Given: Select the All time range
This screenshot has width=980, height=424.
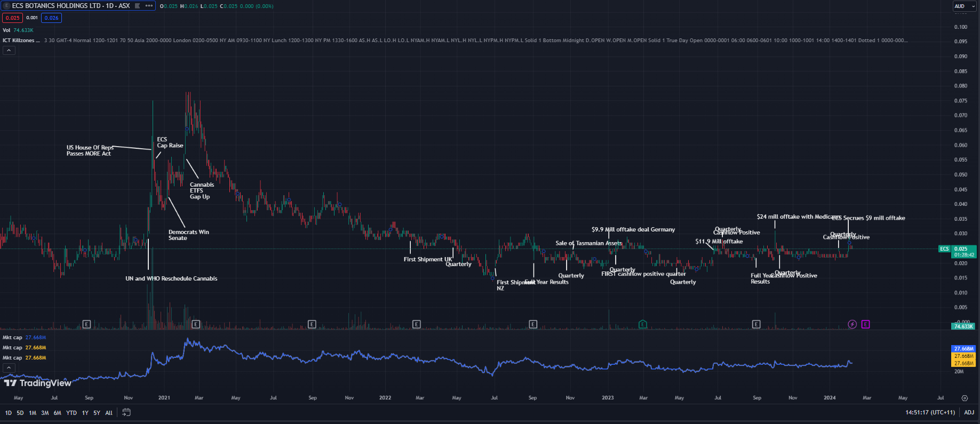Looking at the screenshot, I should click(109, 413).
